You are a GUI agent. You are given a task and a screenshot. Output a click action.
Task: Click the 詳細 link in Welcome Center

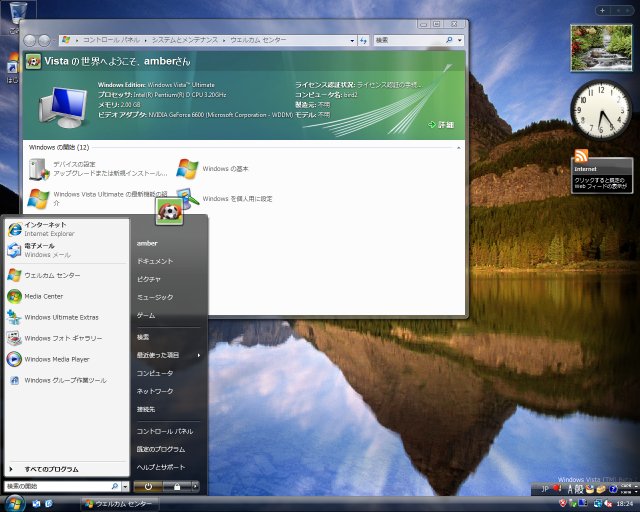coord(442,125)
